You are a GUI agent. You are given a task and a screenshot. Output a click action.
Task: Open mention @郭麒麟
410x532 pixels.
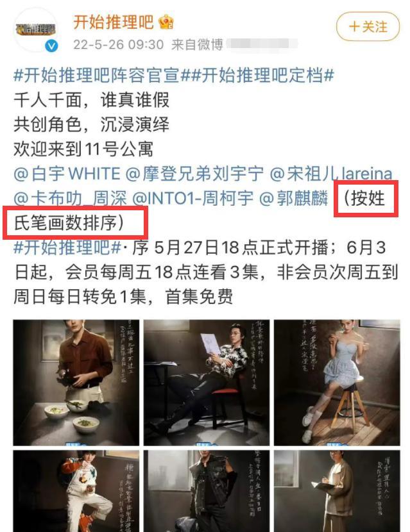294,198
